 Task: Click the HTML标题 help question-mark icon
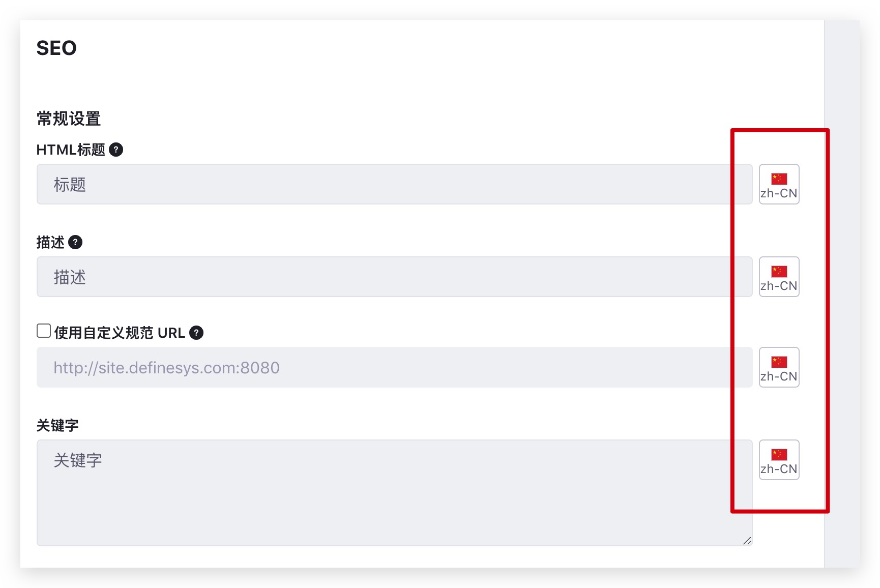click(x=116, y=150)
